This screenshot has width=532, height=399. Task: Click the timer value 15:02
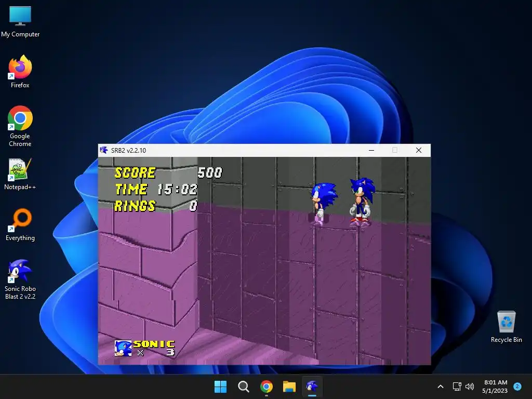[177, 189]
